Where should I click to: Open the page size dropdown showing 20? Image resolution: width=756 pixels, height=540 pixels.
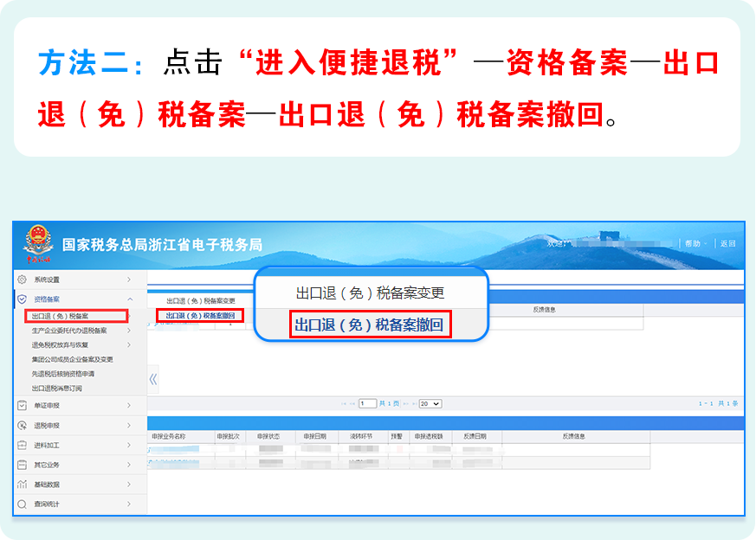[430, 403]
